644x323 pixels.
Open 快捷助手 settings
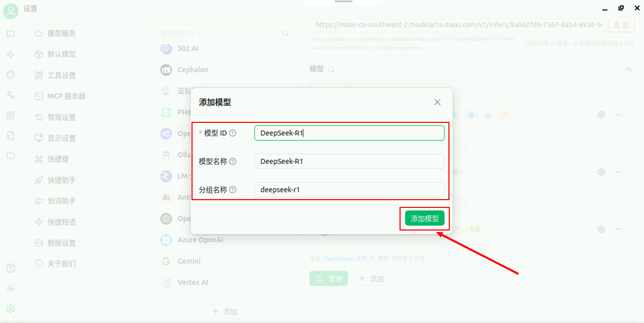(87, 180)
